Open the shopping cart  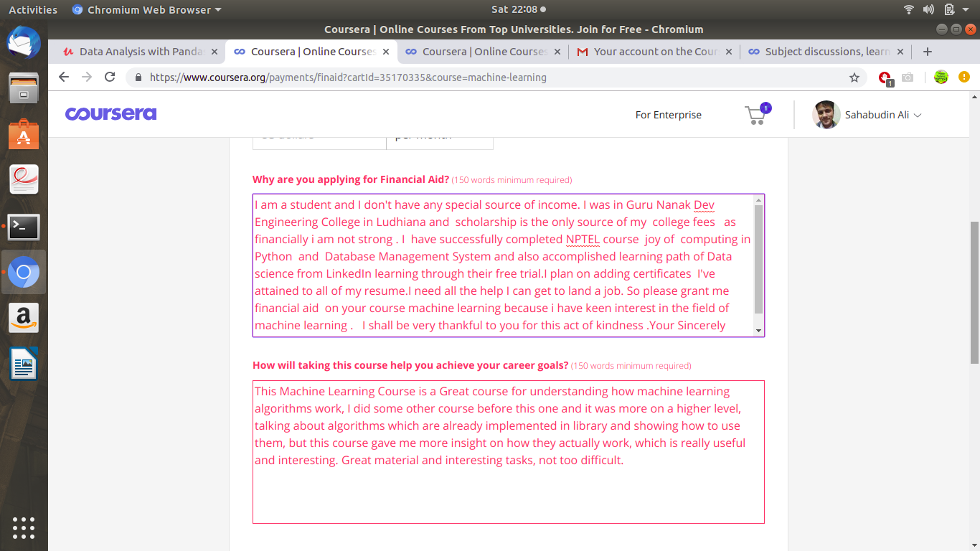(756, 114)
